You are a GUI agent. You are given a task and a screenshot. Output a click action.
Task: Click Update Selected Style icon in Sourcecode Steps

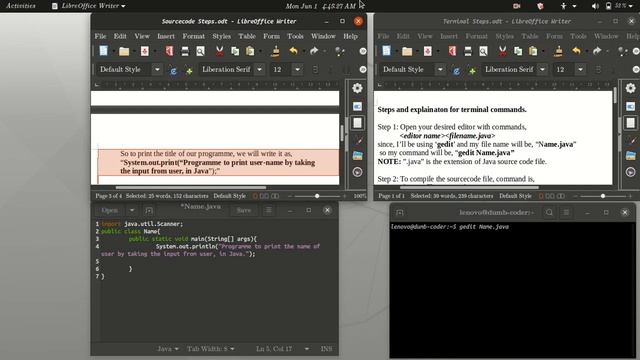173,70
